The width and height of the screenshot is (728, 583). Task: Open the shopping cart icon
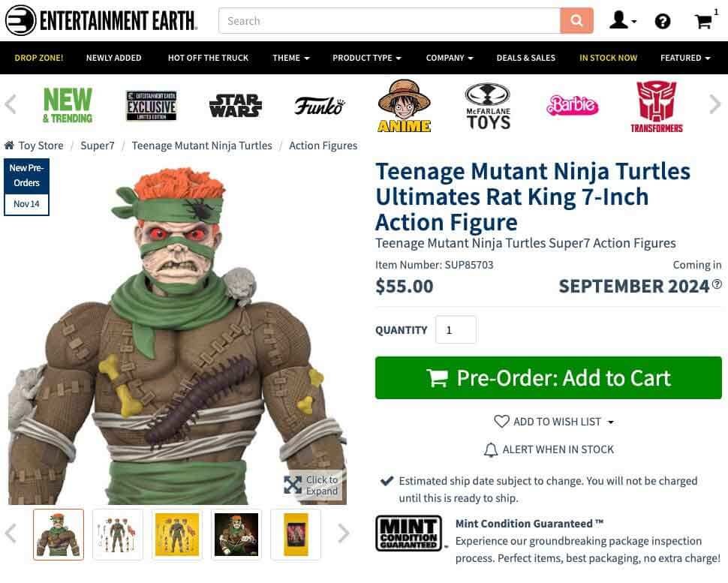[x=702, y=21]
